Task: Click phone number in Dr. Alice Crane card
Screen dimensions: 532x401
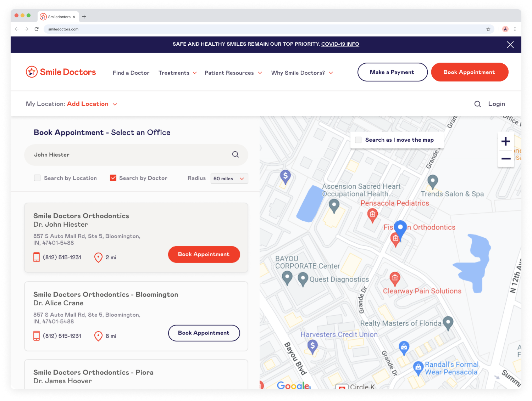Action: coord(62,336)
